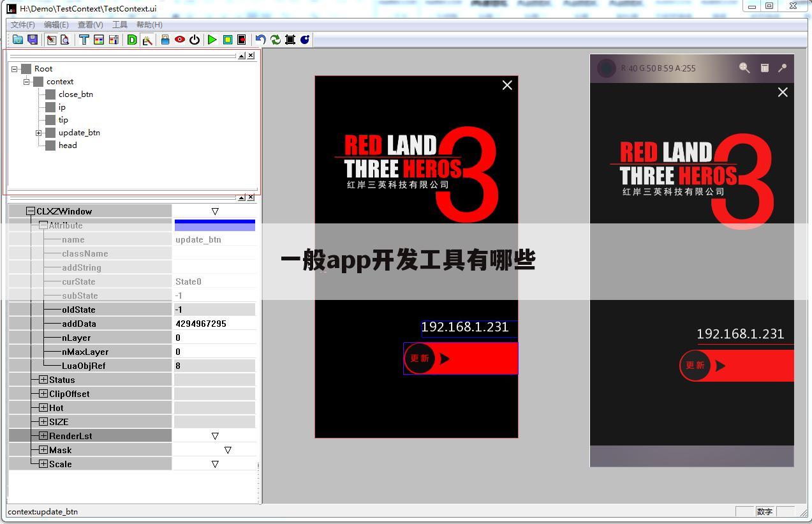Open the 查看(V) menu
This screenshot has width=812, height=524.
point(90,25)
